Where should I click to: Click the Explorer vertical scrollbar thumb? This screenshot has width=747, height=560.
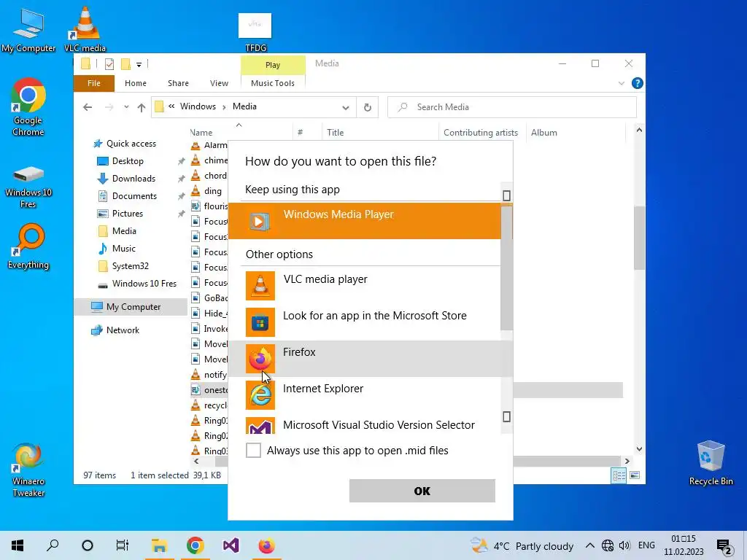point(639,238)
